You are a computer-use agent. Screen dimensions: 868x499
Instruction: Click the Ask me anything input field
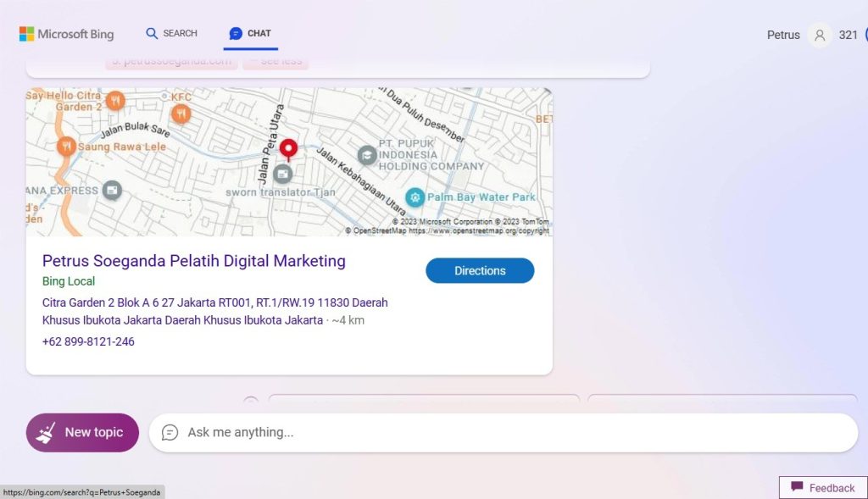(509, 432)
